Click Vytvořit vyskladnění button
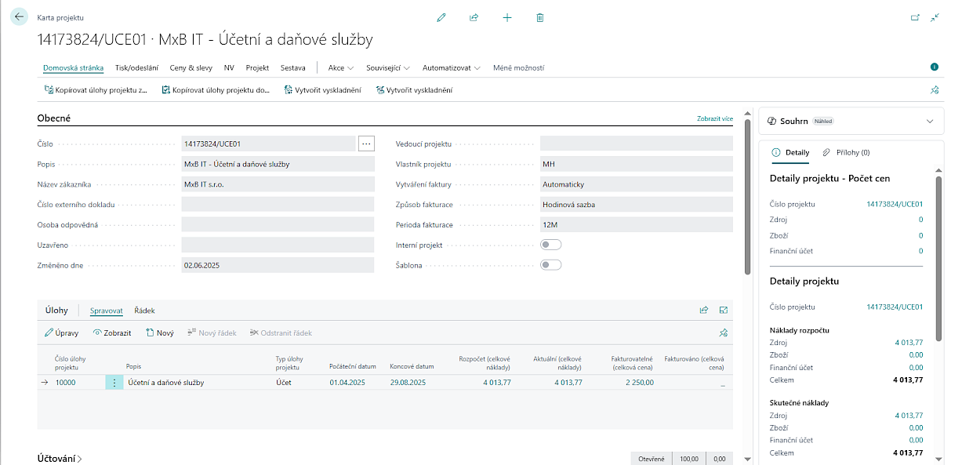The width and height of the screenshot is (980, 465). tap(322, 90)
